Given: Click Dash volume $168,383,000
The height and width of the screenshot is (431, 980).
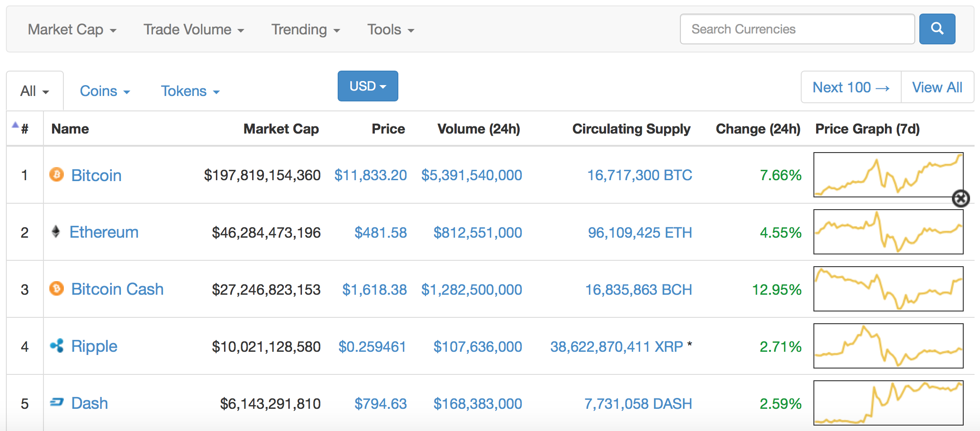Looking at the screenshot, I should 478,404.
